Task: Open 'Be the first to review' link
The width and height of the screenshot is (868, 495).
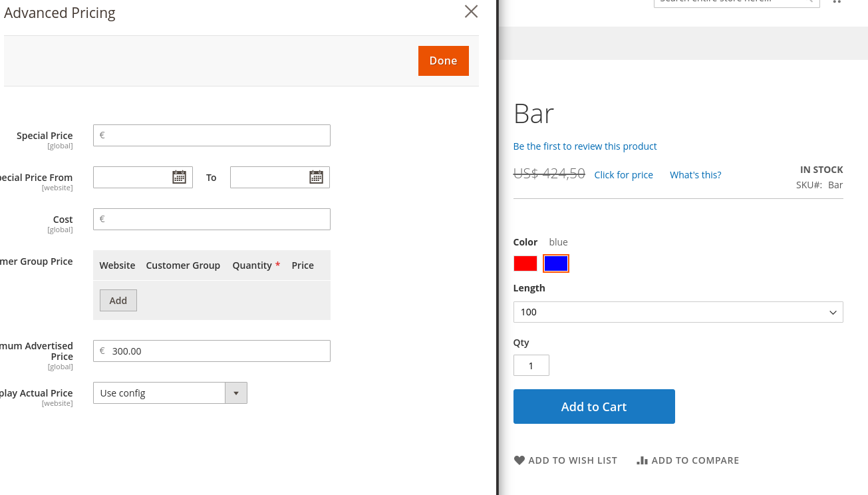Action: point(585,146)
